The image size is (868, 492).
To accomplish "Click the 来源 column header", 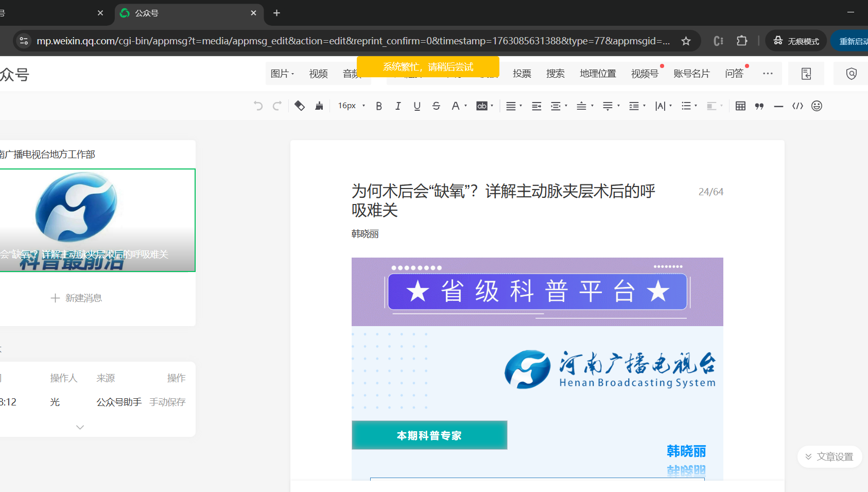I will pyautogui.click(x=106, y=378).
